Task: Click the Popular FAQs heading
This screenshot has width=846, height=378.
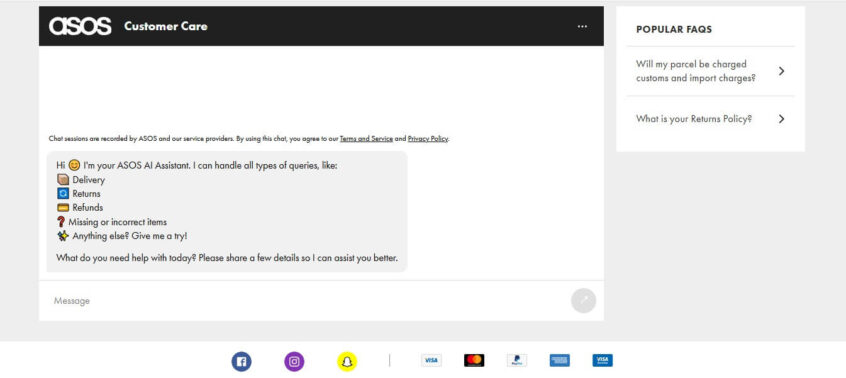Action: tap(674, 30)
